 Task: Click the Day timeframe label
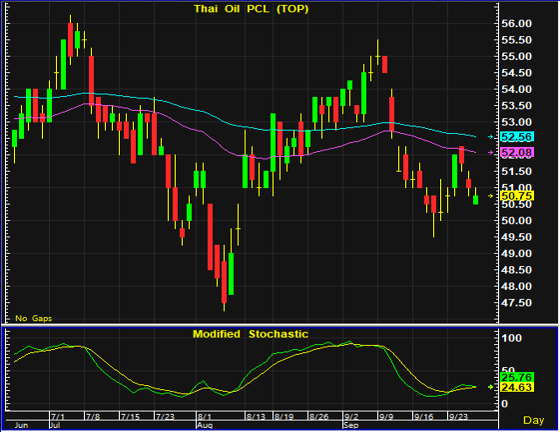[x=534, y=420]
